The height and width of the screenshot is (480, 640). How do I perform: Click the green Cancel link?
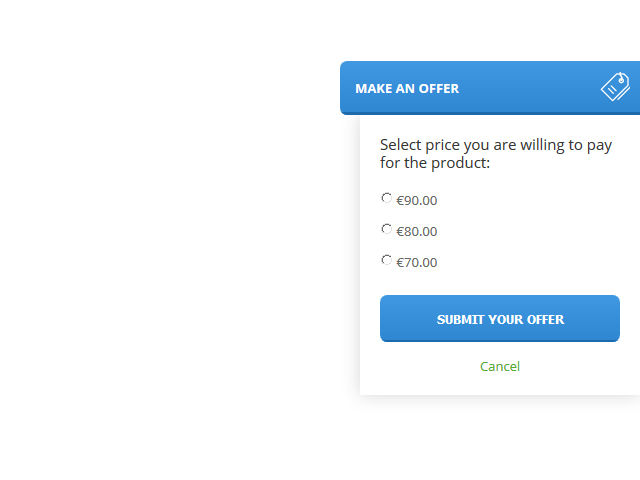coord(500,366)
